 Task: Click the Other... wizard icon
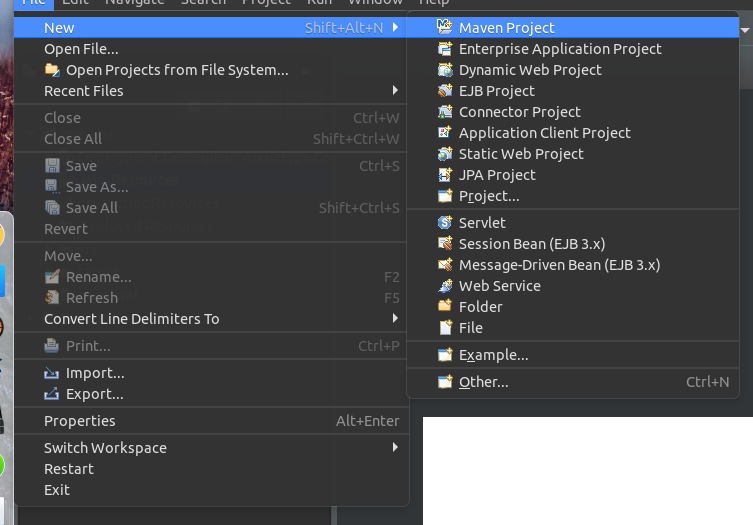pyautogui.click(x=445, y=381)
